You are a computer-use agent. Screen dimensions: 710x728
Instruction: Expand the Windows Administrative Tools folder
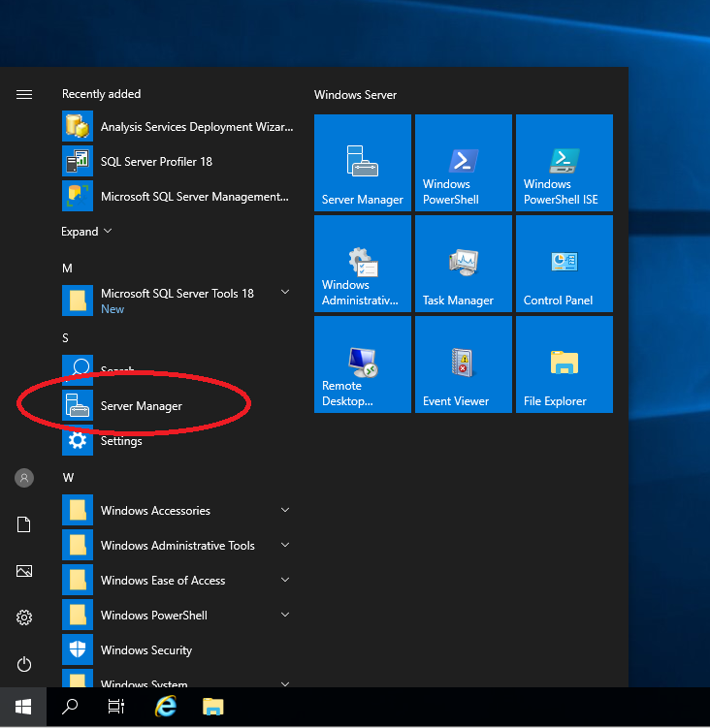click(178, 546)
